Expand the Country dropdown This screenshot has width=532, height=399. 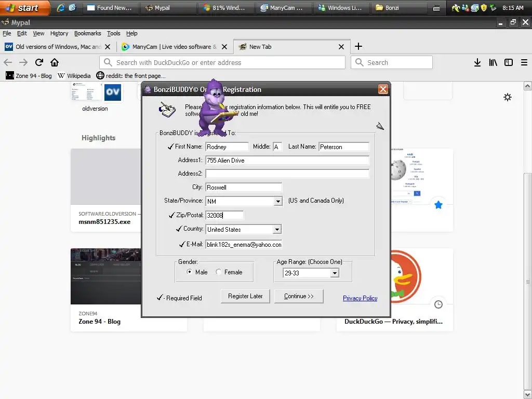coord(277,229)
